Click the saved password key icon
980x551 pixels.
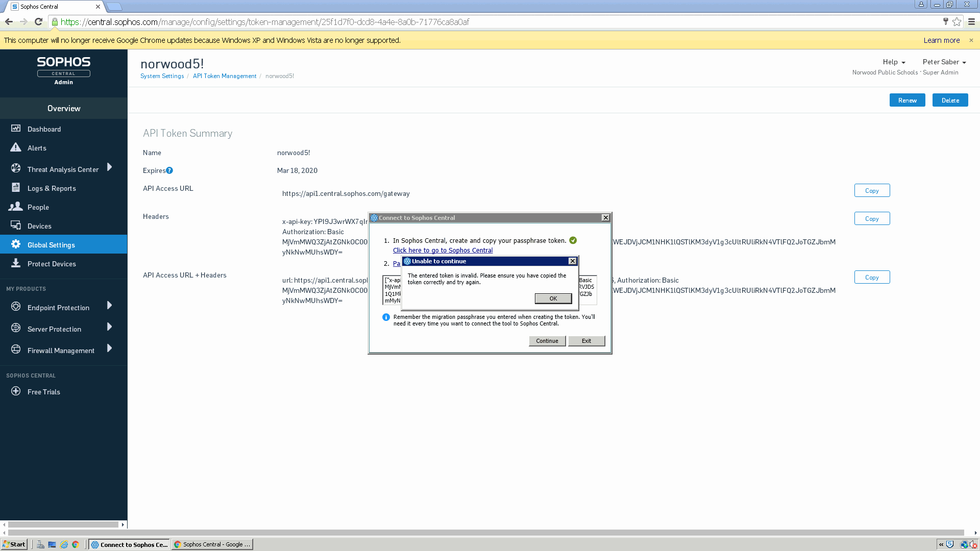pyautogui.click(x=945, y=21)
